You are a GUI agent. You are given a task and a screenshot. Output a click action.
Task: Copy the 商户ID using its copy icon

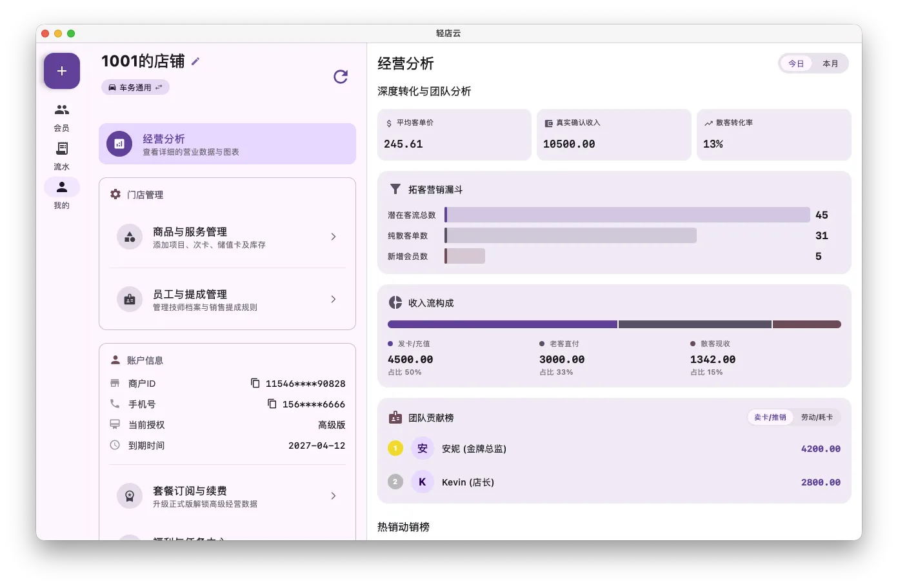pyautogui.click(x=254, y=382)
